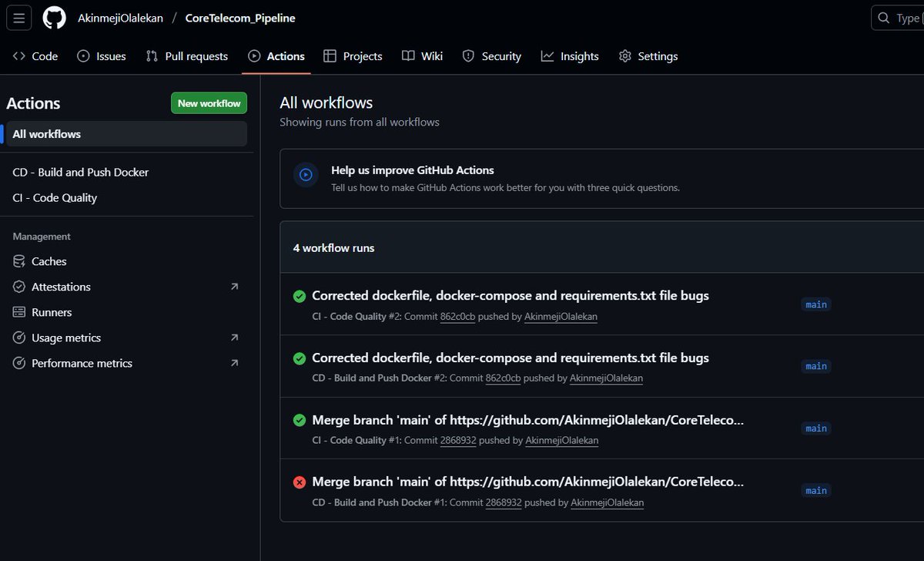924x561 pixels.
Task: Select the Actions tab
Action: [276, 56]
